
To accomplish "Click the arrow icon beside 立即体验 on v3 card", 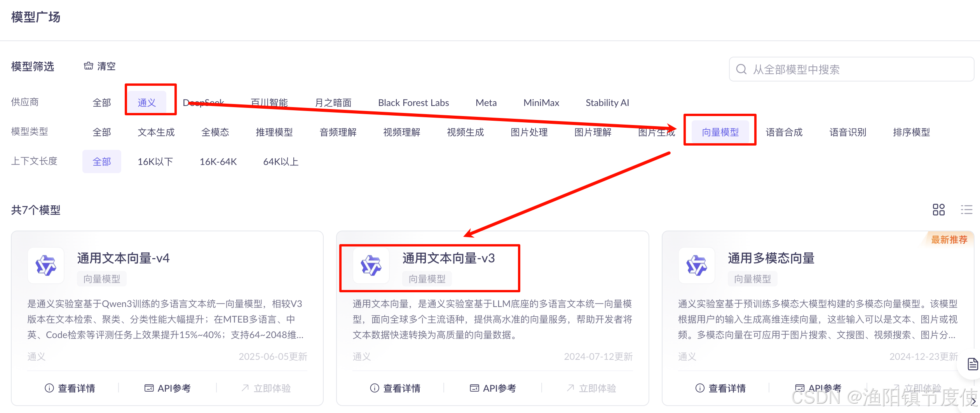I will click(x=570, y=388).
